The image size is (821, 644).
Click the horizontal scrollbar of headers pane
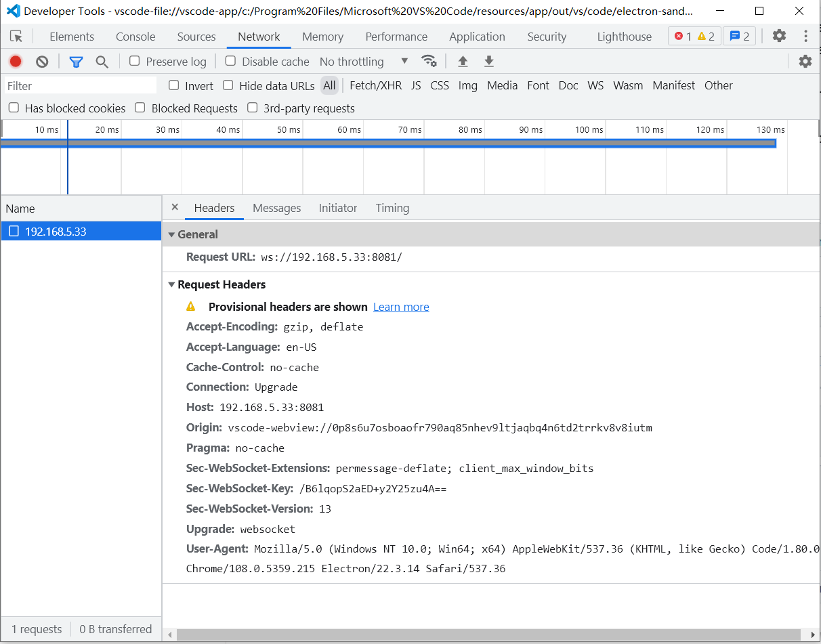coord(488,635)
